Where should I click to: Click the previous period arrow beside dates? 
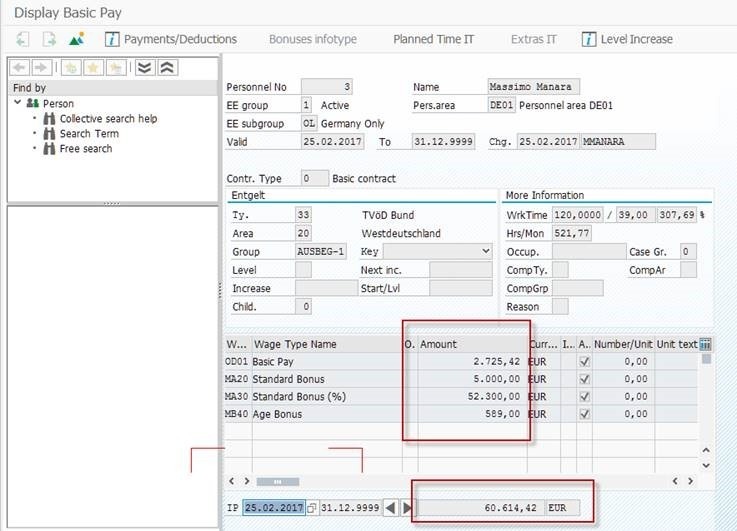391,508
